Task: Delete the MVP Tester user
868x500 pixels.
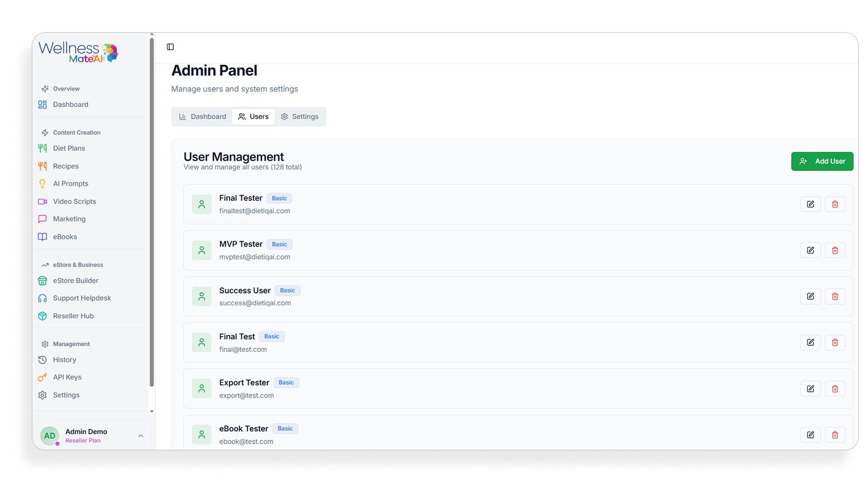Action: [x=835, y=251]
